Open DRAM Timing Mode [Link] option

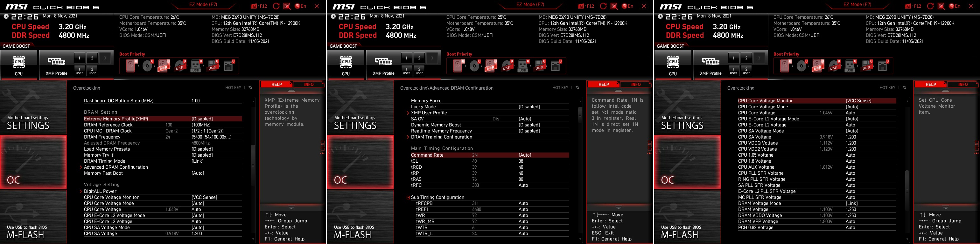click(x=163, y=161)
